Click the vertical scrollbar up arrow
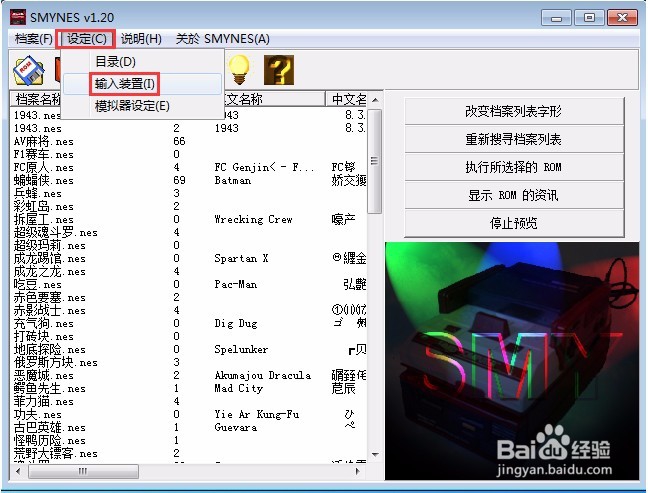648x493 pixels. click(x=375, y=100)
